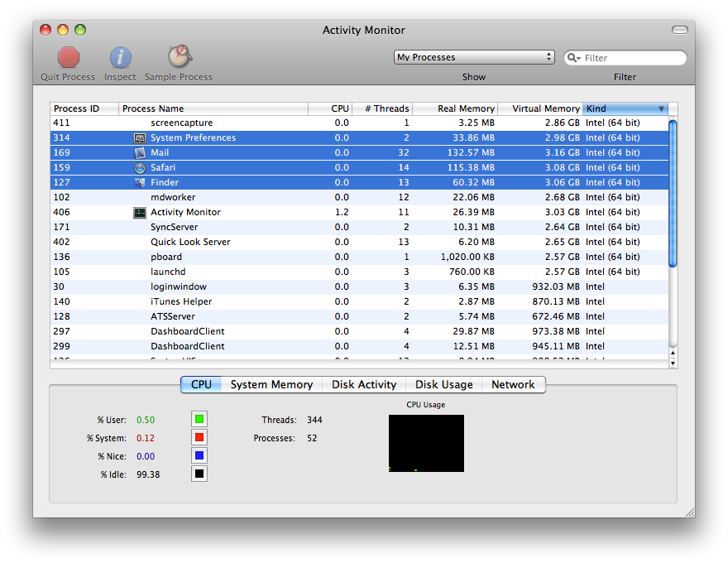The width and height of the screenshot is (728, 563).
Task: Select the pboard process row
Action: (359, 257)
